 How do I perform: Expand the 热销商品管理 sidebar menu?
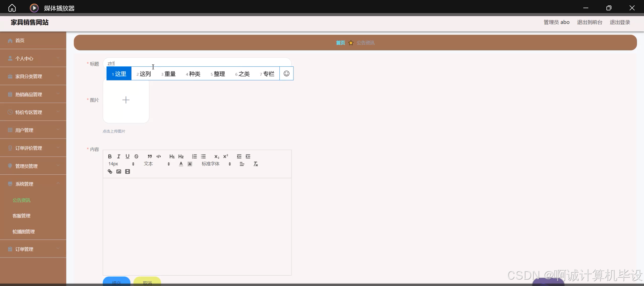[33, 94]
